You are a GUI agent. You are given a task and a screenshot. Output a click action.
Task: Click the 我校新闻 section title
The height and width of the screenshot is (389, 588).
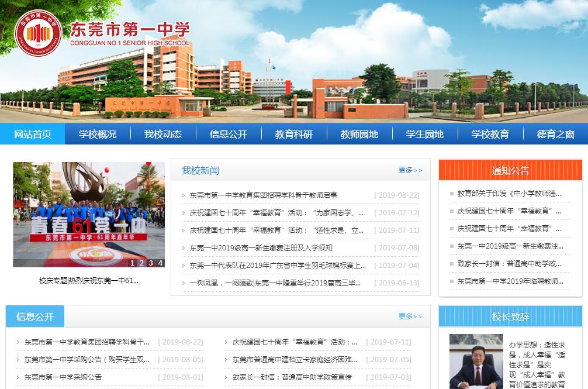[x=200, y=171]
